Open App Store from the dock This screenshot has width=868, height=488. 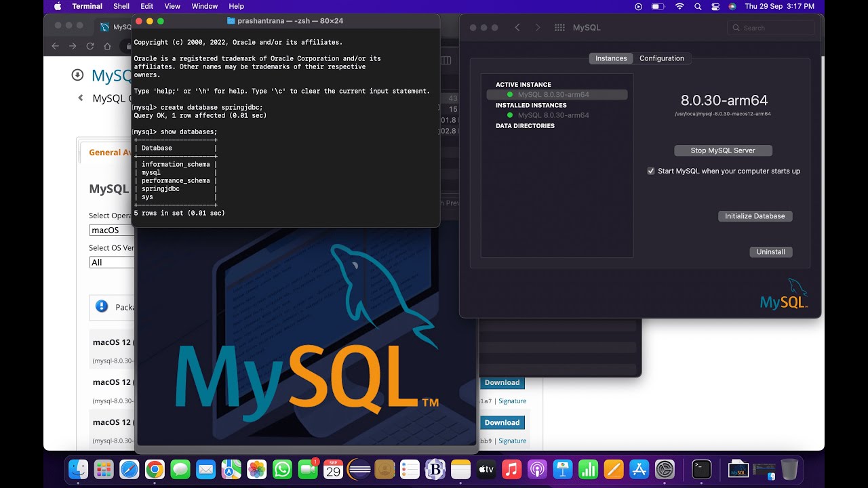point(639,469)
